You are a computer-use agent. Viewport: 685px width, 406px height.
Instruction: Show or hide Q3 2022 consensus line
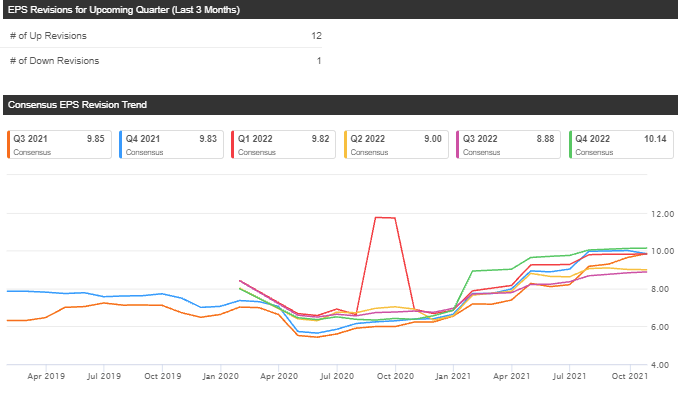coord(507,144)
